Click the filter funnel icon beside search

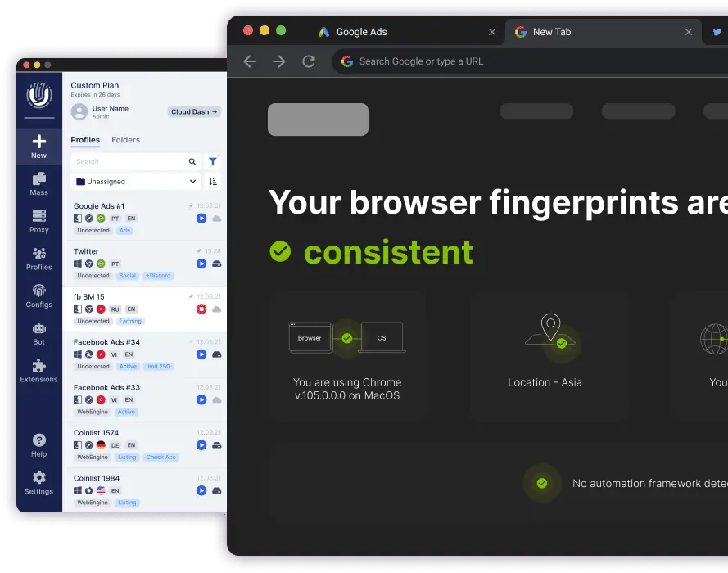[213, 162]
